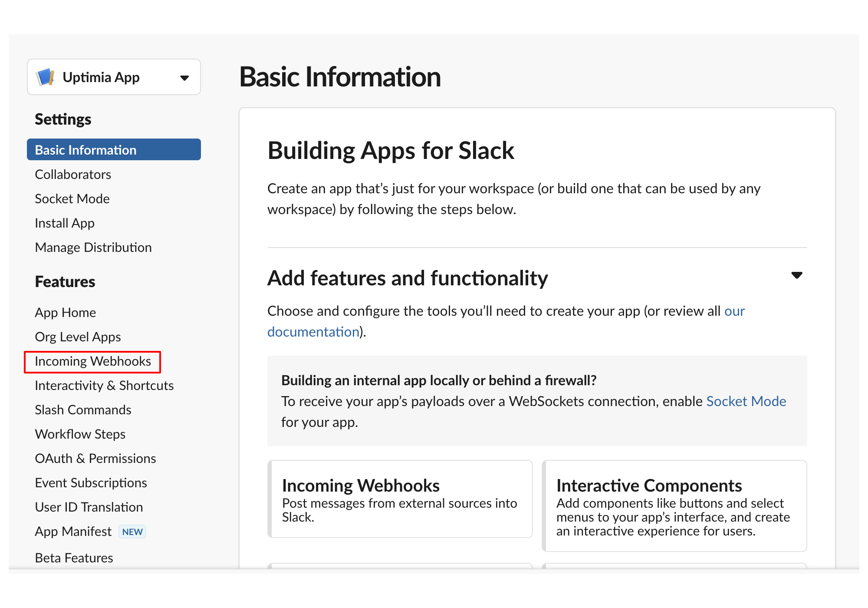Open App Manifest page

73,532
